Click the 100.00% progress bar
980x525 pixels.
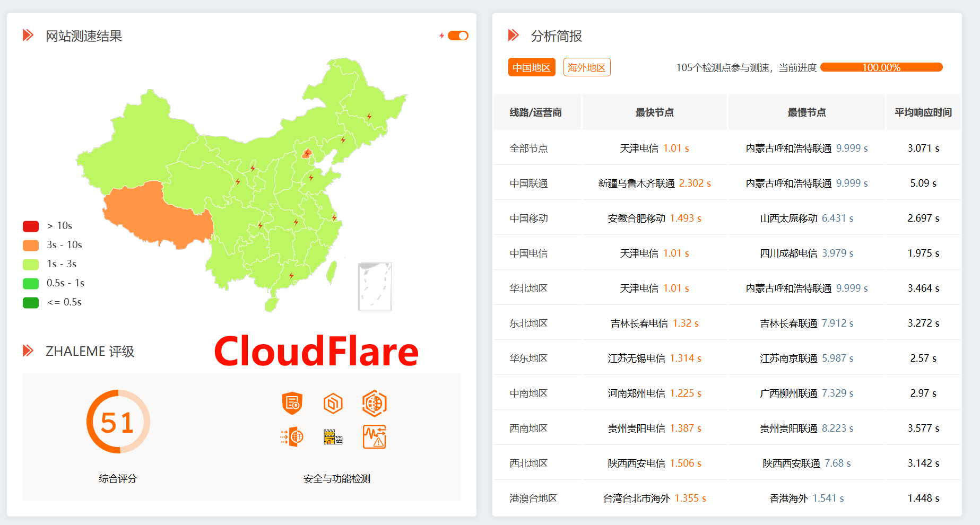pos(881,67)
